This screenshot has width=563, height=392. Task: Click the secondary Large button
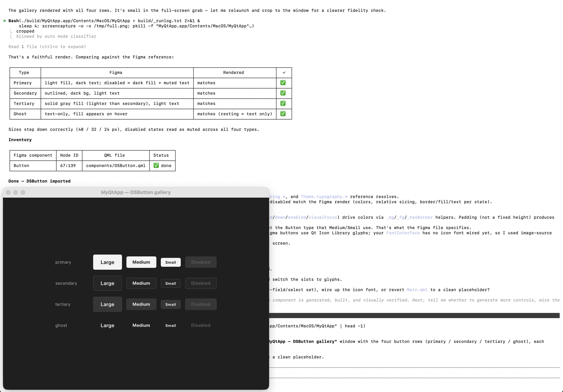[x=107, y=283]
